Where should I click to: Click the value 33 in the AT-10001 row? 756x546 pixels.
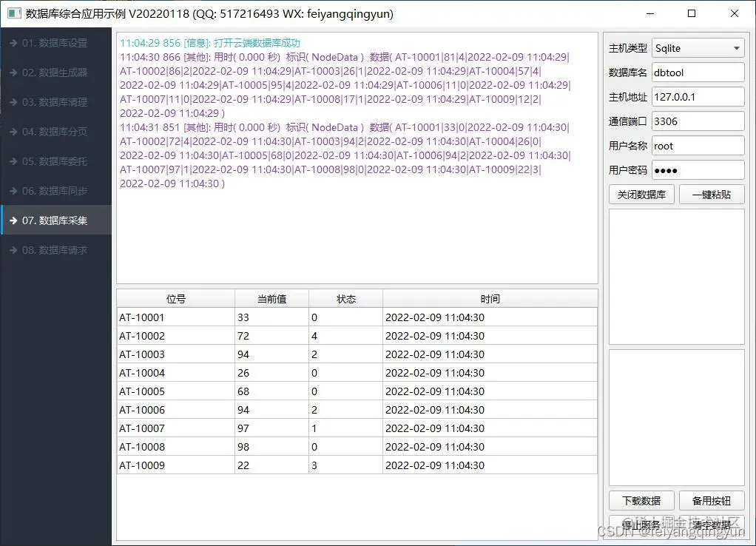click(x=272, y=317)
